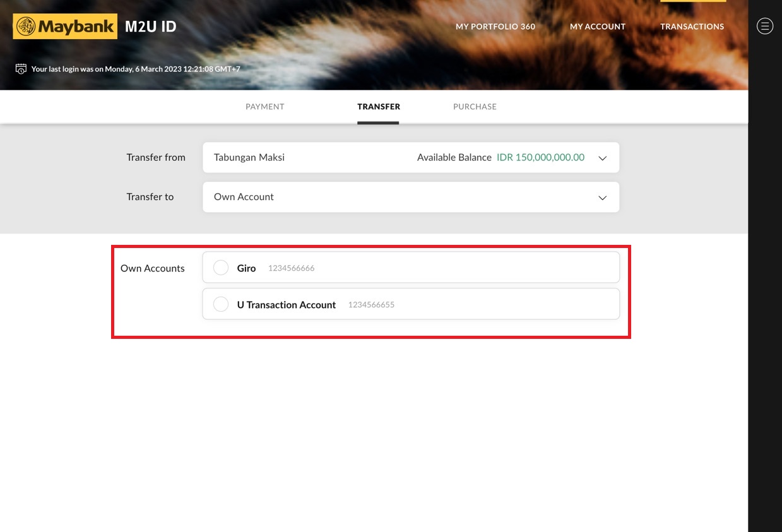Select the Giro radio button
Image resolution: width=782 pixels, height=532 pixels.
tap(221, 268)
